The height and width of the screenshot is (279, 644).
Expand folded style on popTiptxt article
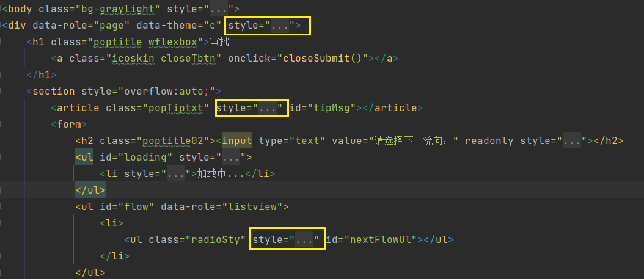coord(268,108)
